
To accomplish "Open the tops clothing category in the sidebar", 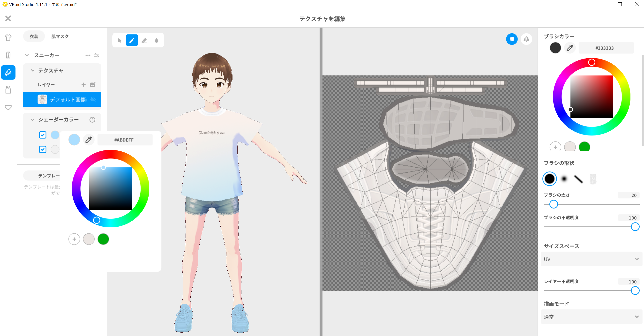I will (8, 37).
